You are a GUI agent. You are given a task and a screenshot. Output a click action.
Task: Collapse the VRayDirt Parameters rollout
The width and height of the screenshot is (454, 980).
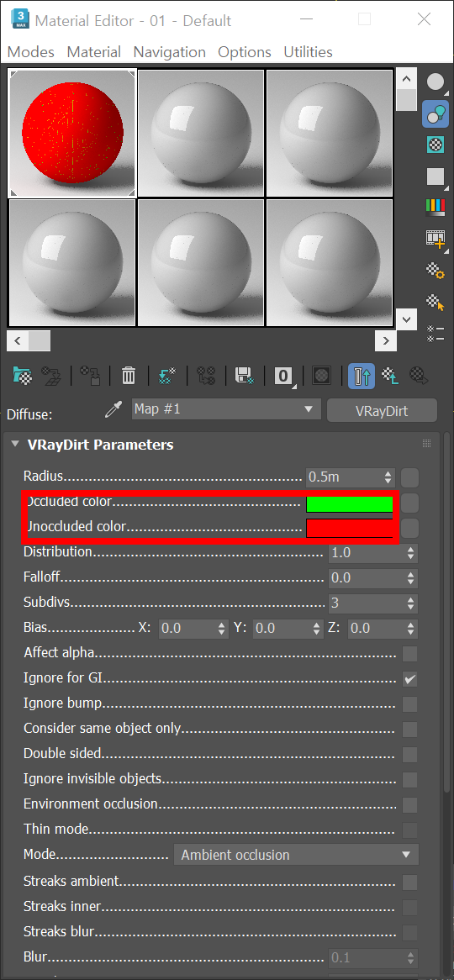[16, 445]
